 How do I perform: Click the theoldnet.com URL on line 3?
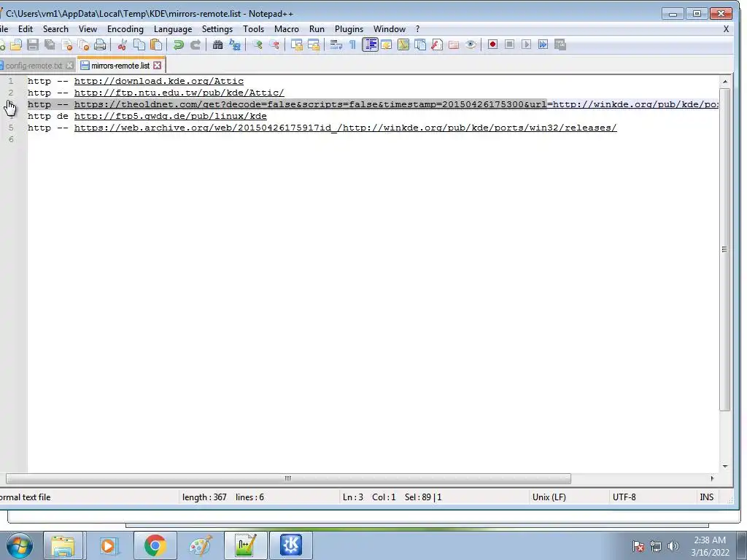396,104
